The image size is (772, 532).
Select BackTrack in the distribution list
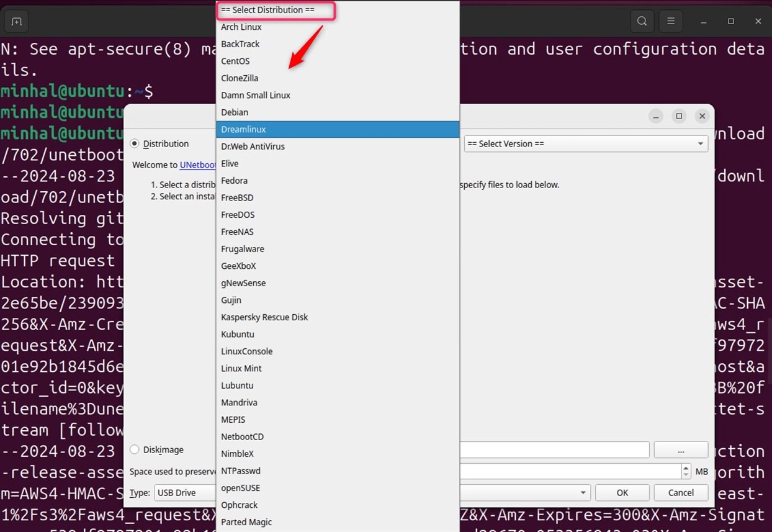pos(338,44)
